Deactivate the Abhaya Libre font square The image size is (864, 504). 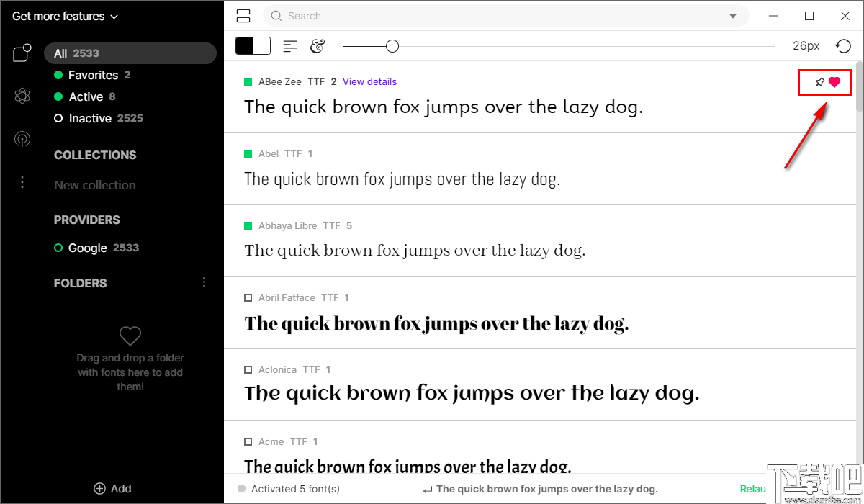coord(248,226)
